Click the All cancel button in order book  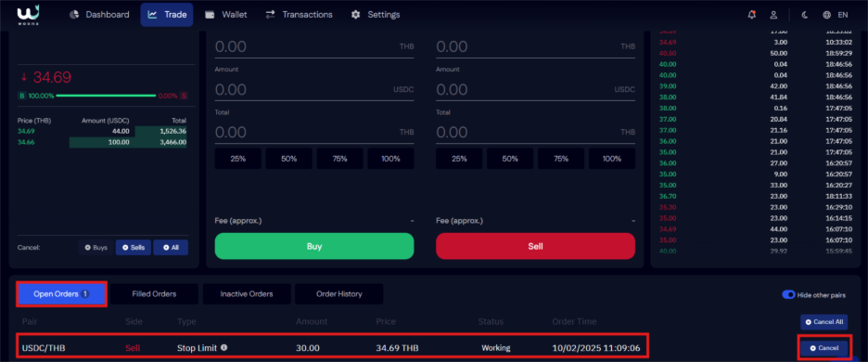[171, 247]
